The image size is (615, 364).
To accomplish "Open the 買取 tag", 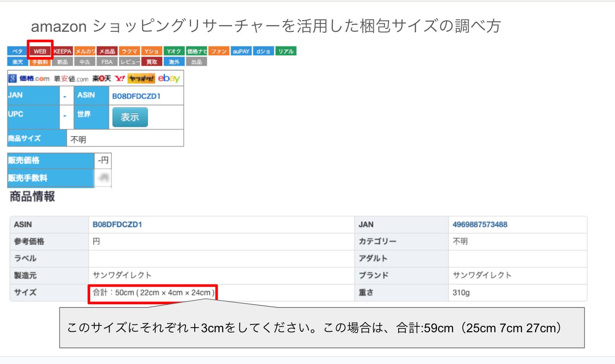I will pyautogui.click(x=151, y=62).
